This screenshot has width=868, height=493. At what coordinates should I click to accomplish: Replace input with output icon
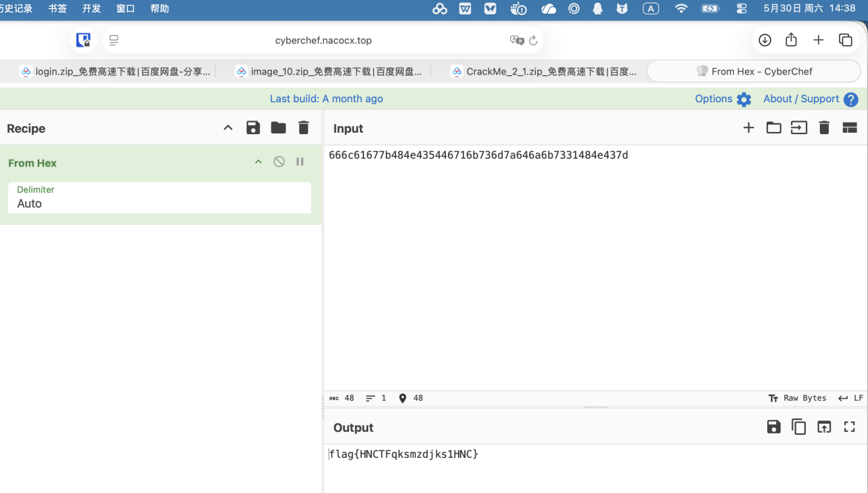click(824, 427)
